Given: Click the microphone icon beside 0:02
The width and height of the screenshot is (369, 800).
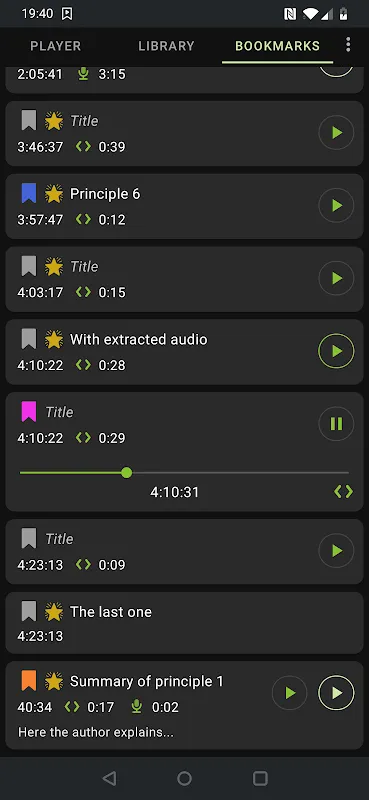Looking at the screenshot, I should click(x=136, y=707).
